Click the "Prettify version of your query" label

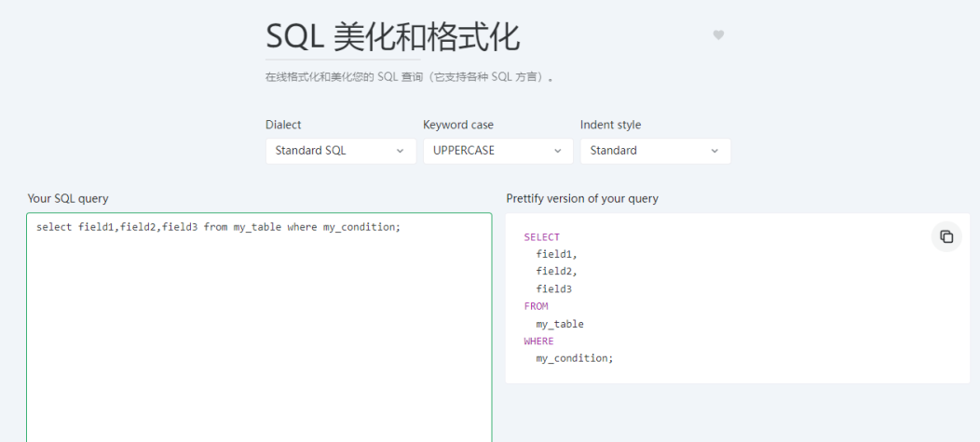click(x=582, y=198)
